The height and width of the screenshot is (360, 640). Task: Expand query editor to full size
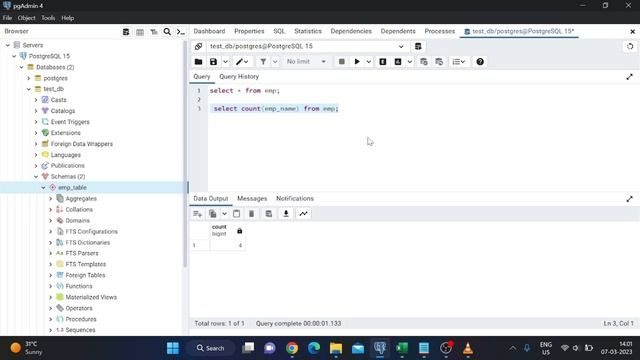pyautogui.click(x=629, y=77)
